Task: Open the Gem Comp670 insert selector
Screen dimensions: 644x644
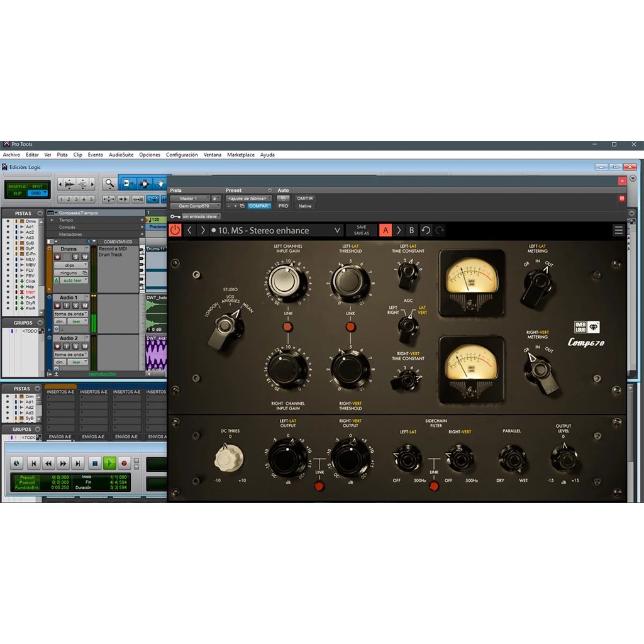Action: pyautogui.click(x=195, y=206)
